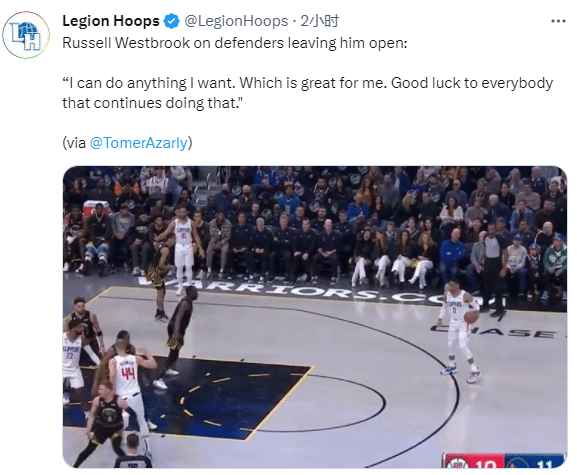Open the three-dot more options menu

558,21
